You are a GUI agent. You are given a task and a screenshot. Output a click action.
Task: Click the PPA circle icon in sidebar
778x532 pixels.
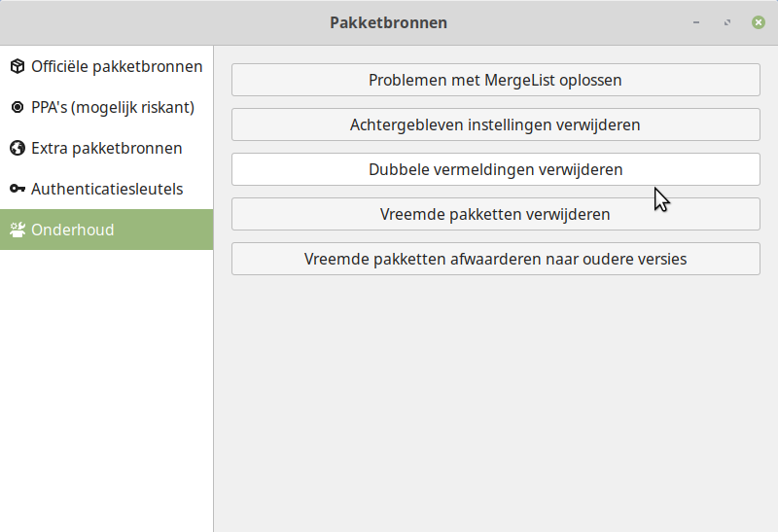pos(18,107)
